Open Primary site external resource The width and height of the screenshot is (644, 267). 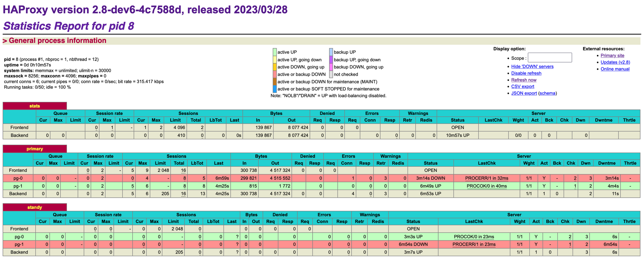click(612, 55)
